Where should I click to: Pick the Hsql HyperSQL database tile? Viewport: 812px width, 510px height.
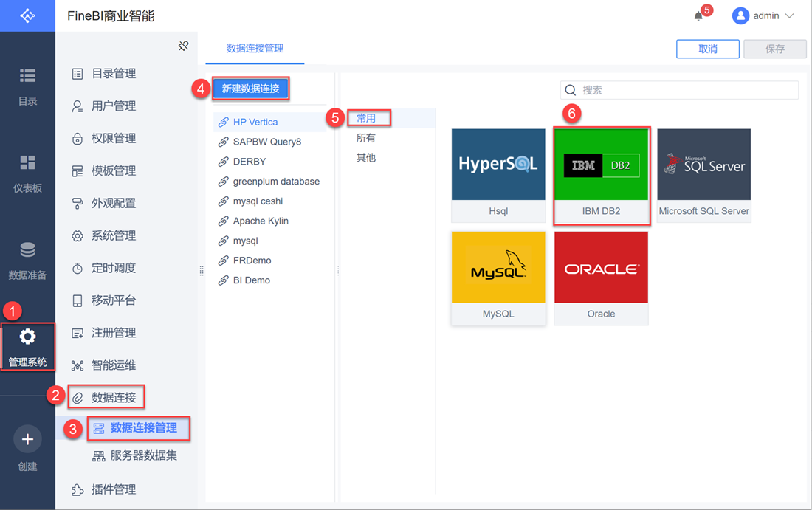(x=498, y=176)
